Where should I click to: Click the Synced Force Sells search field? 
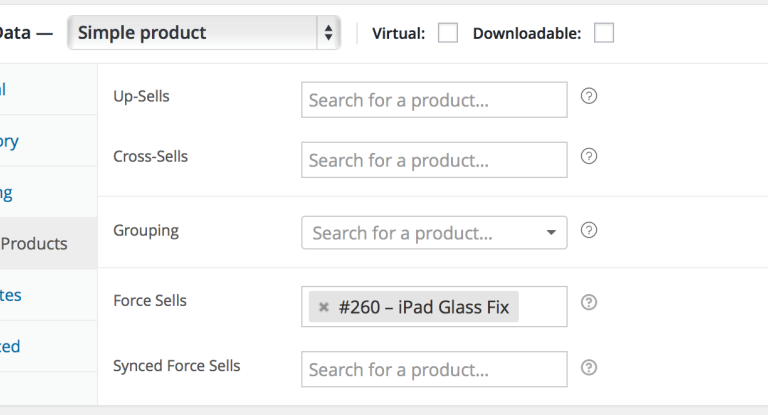434,369
